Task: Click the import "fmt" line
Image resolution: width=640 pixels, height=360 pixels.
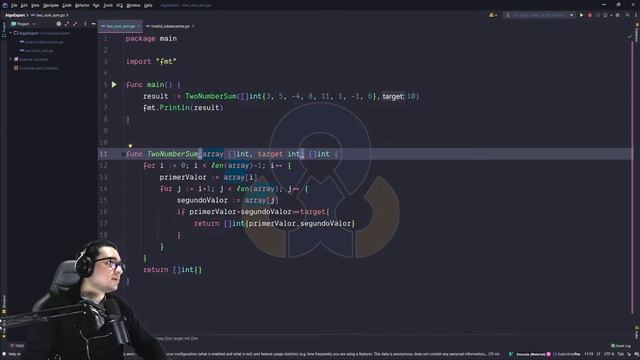Action: [151, 62]
